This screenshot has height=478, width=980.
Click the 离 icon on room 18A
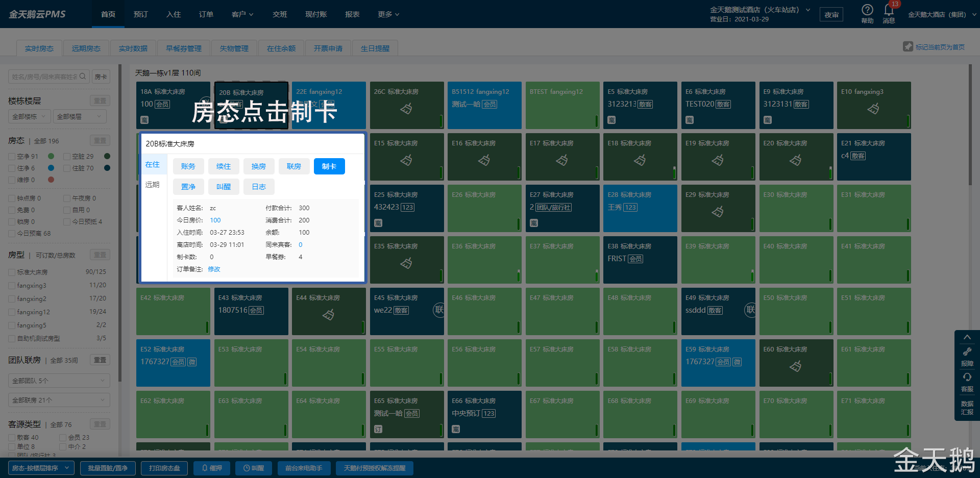pyautogui.click(x=144, y=120)
